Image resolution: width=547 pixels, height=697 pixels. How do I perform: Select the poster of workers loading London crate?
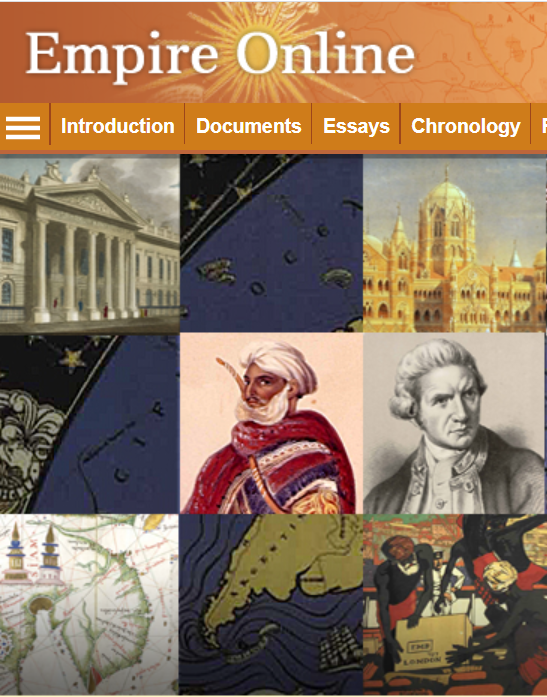coord(455,605)
